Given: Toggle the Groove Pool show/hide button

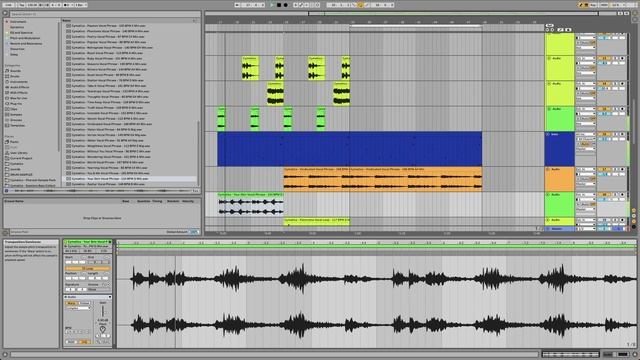Looking at the screenshot, I should pyautogui.click(x=6, y=232).
